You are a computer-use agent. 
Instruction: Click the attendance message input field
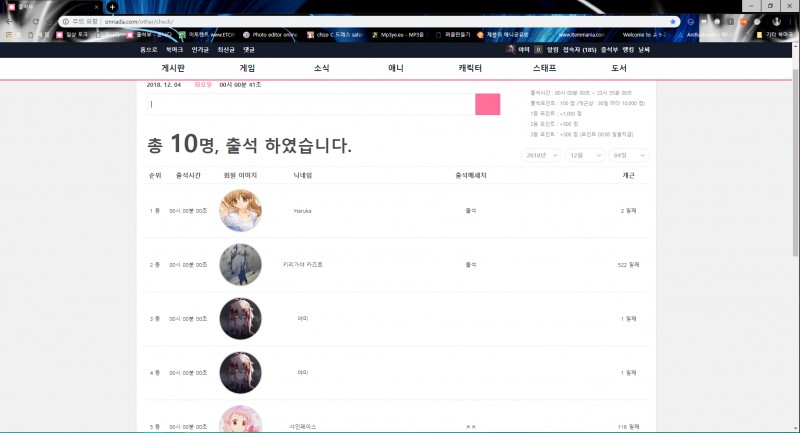pos(308,104)
